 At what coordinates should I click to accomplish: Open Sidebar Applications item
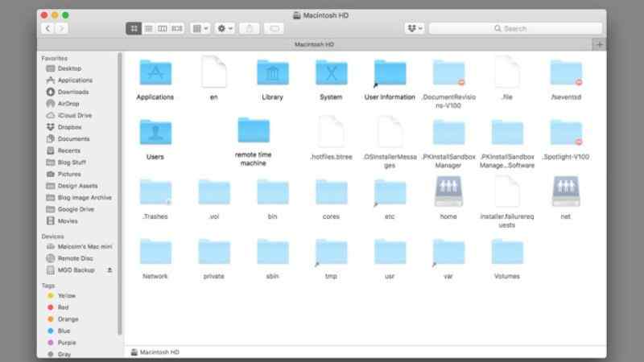[x=75, y=80]
